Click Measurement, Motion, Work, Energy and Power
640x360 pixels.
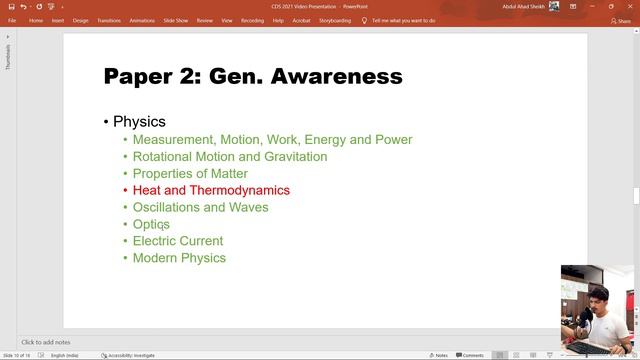[272, 140]
